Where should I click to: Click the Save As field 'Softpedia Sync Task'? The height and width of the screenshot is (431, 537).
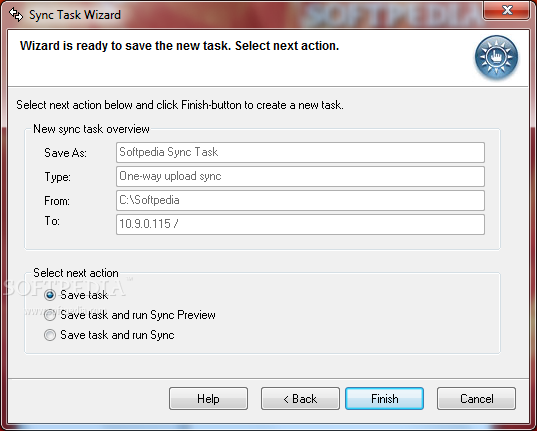tap(300, 152)
